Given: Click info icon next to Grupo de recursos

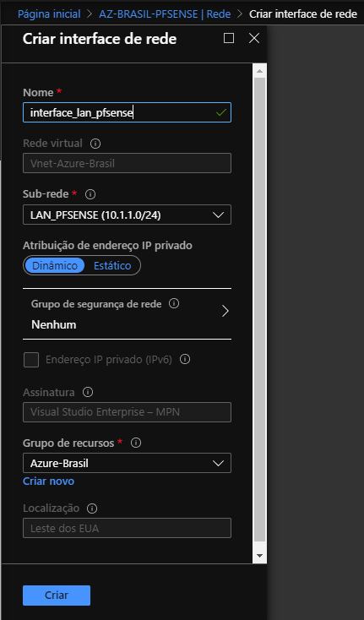Looking at the screenshot, I should pyautogui.click(x=136, y=443).
